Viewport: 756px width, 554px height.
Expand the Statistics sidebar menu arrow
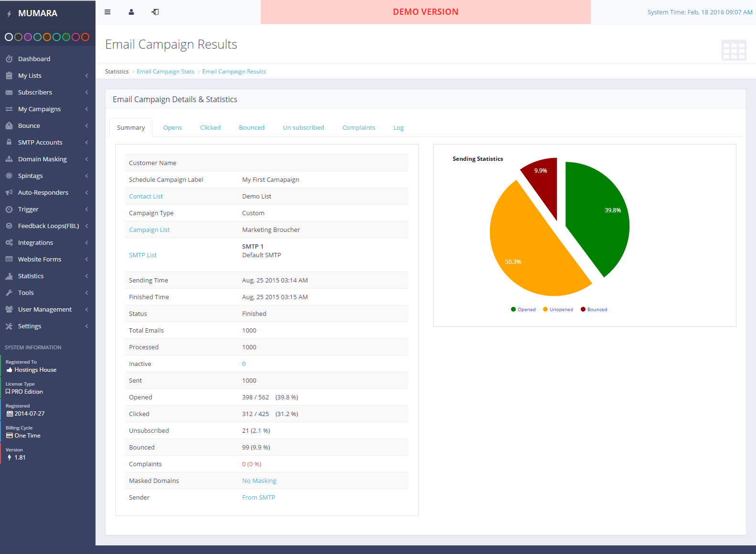(x=86, y=276)
